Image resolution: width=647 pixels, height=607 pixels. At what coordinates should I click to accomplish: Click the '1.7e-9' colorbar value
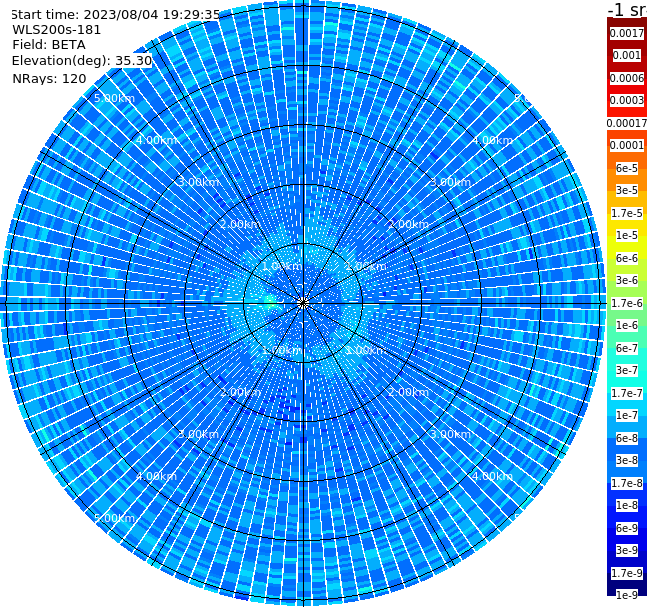[627, 573]
